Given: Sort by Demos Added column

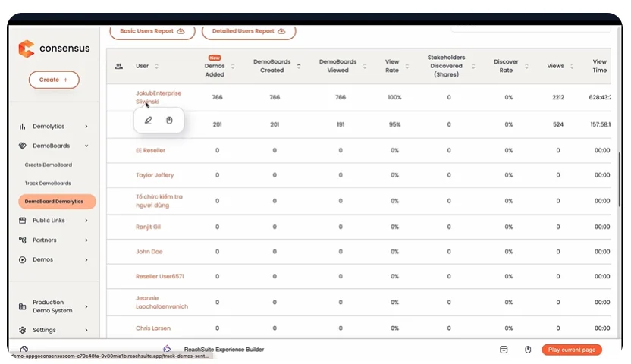Looking at the screenshot, I should [233, 66].
